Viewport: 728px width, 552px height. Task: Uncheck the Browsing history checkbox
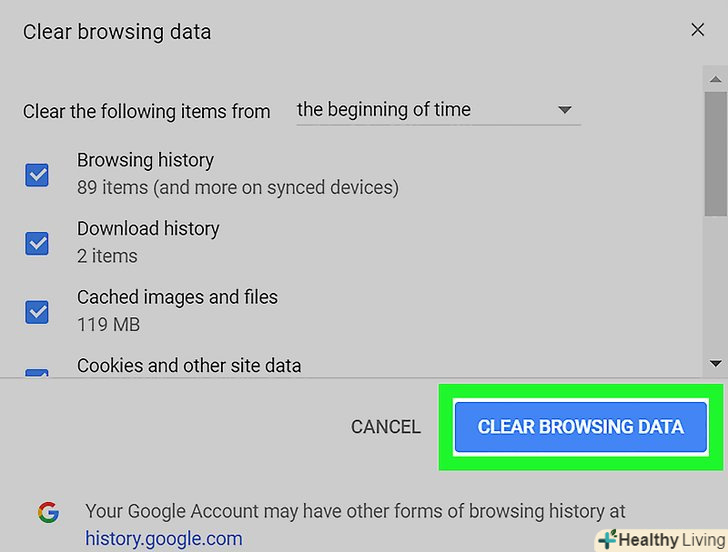37,175
